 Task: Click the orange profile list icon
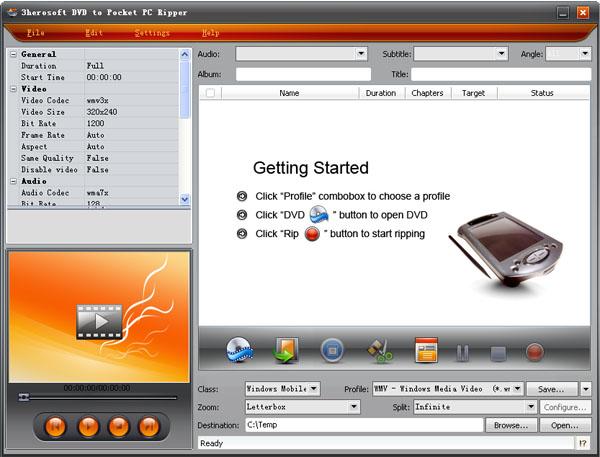click(x=426, y=351)
